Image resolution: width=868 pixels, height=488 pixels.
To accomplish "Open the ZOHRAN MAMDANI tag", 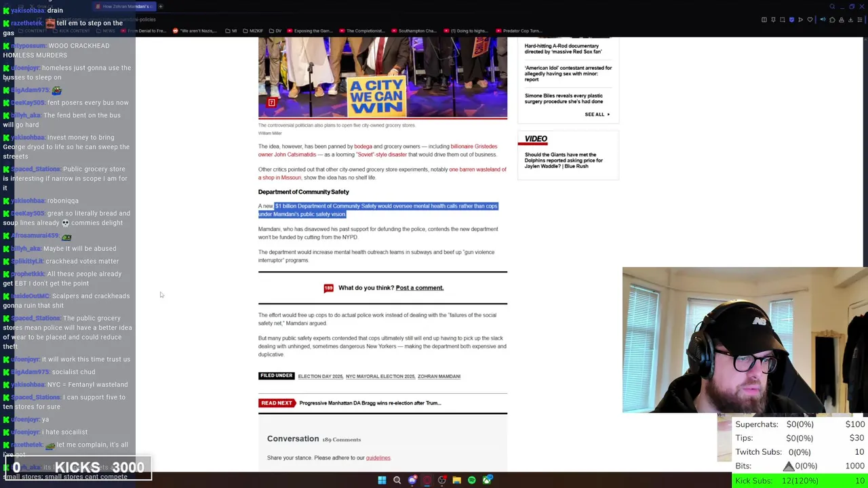I will [439, 376].
